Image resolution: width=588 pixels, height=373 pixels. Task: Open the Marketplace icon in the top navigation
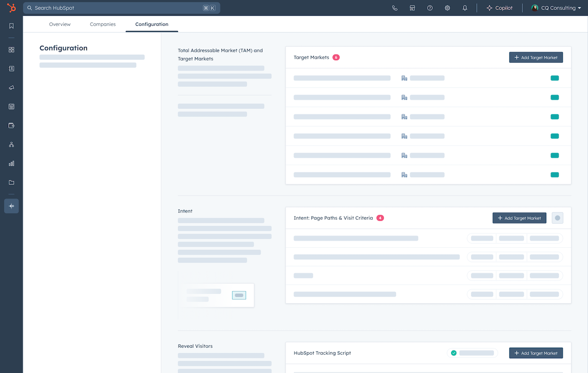[x=412, y=8]
